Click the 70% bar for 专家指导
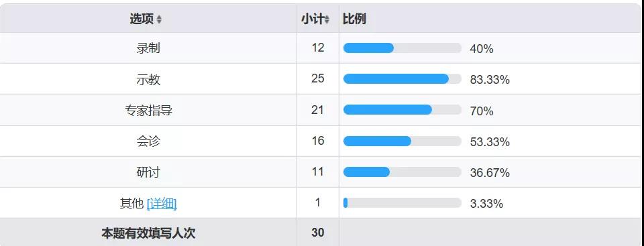The image size is (644, 246). 402,110
